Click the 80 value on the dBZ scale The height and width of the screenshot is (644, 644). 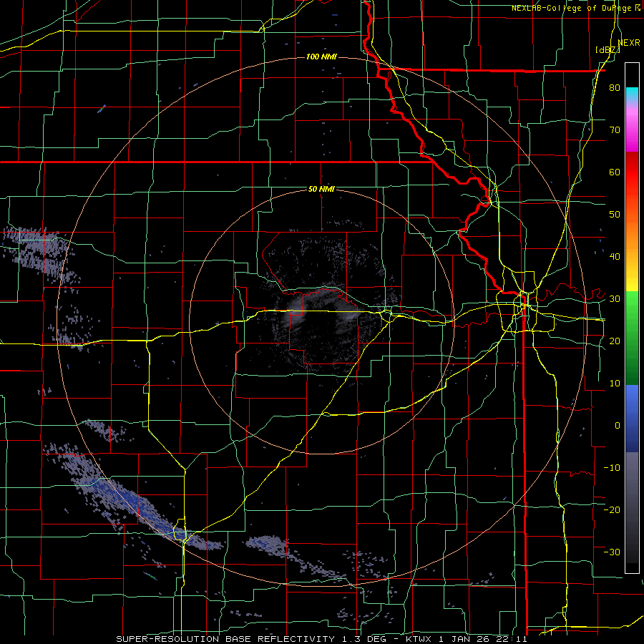(615, 88)
